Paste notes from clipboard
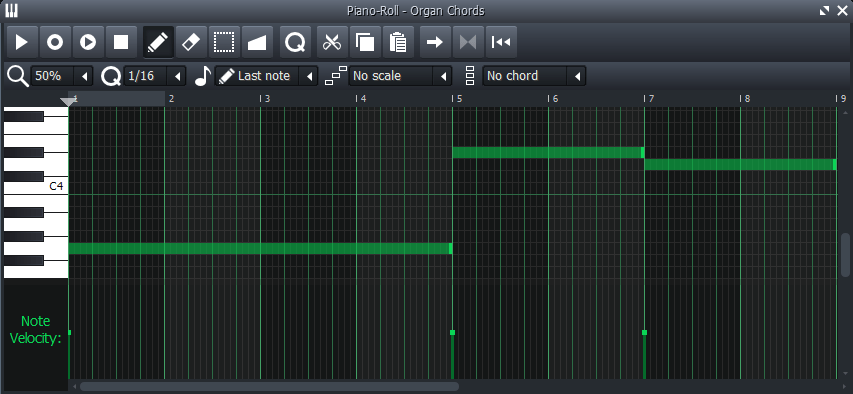853x394 pixels. (x=398, y=42)
